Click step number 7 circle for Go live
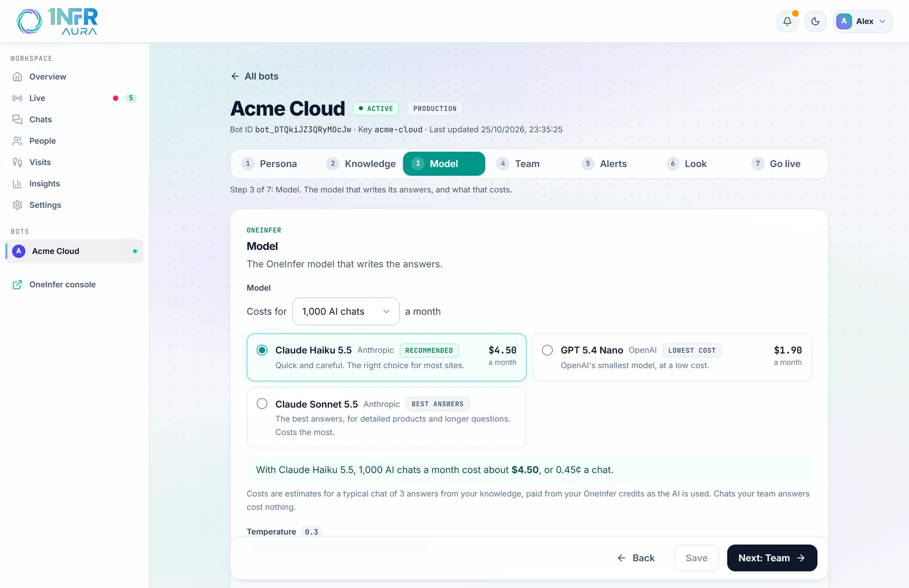The image size is (909, 588). tap(758, 164)
